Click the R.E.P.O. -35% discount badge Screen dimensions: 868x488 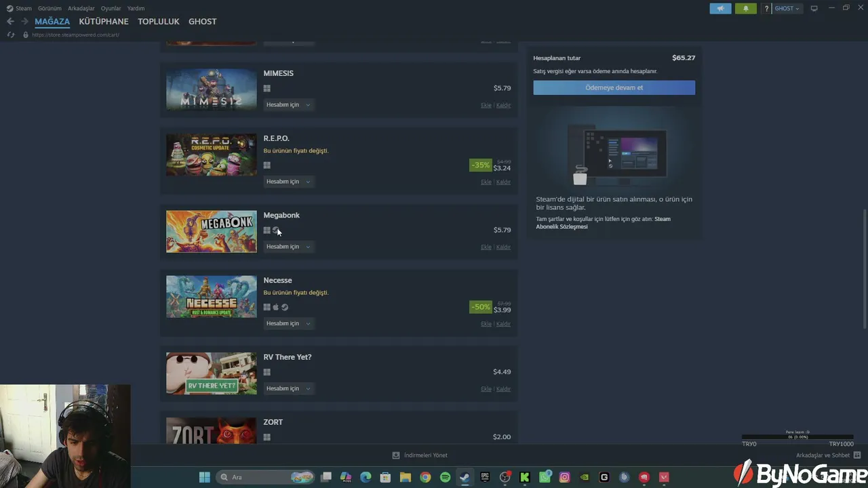[480, 165]
